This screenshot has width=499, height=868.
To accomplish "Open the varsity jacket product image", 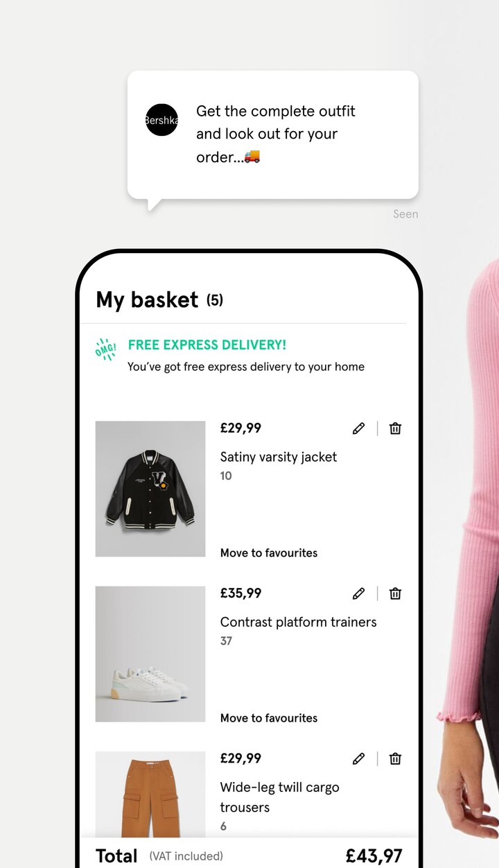I will [150, 489].
